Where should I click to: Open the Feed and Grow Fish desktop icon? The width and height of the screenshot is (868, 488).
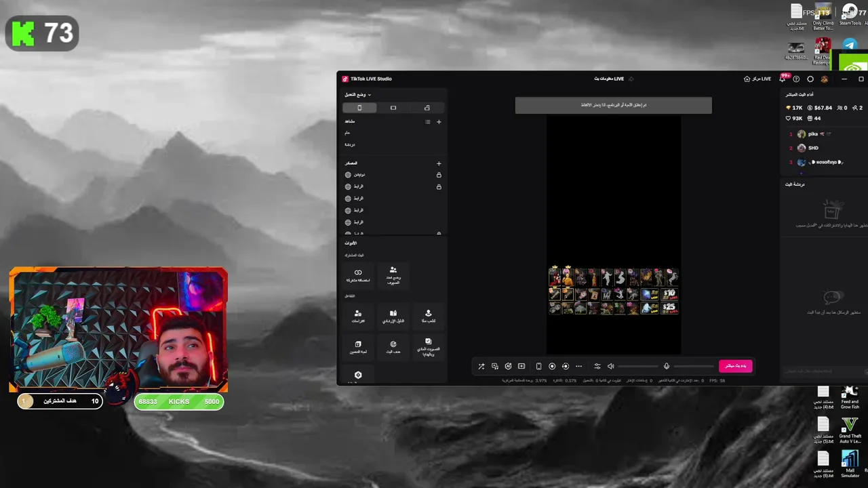[850, 398]
